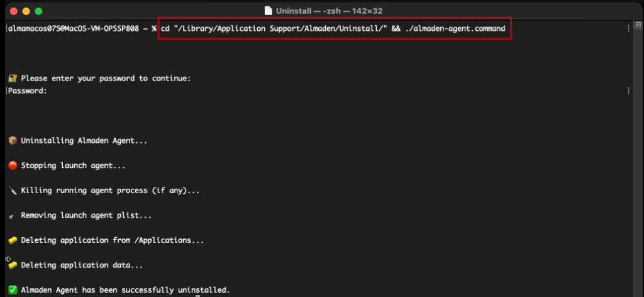The height and width of the screenshot is (297, 644).
Task: Click the quoted Uninstall folder path in the cd command
Action: (275, 29)
